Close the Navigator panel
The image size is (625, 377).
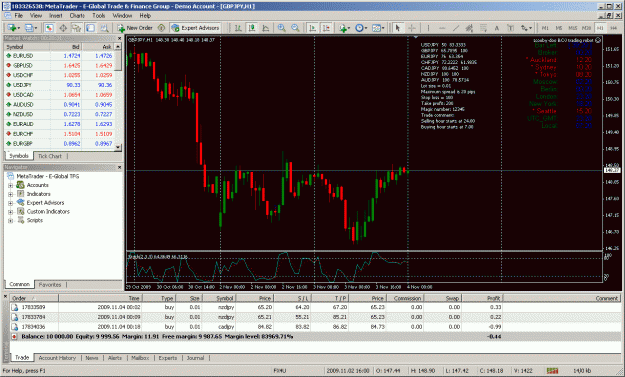119,167
